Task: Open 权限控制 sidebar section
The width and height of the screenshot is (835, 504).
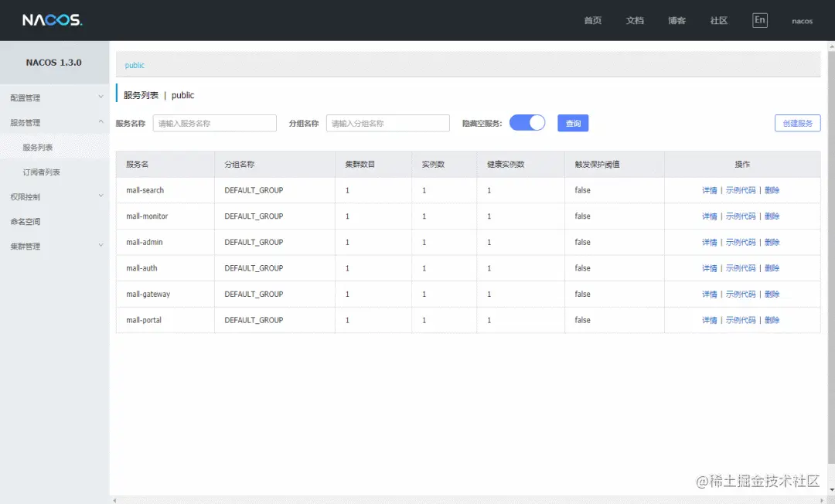Action: (26, 197)
